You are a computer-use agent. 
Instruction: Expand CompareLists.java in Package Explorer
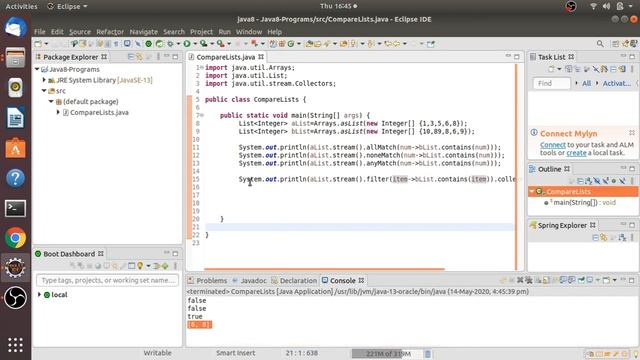[x=58, y=112]
